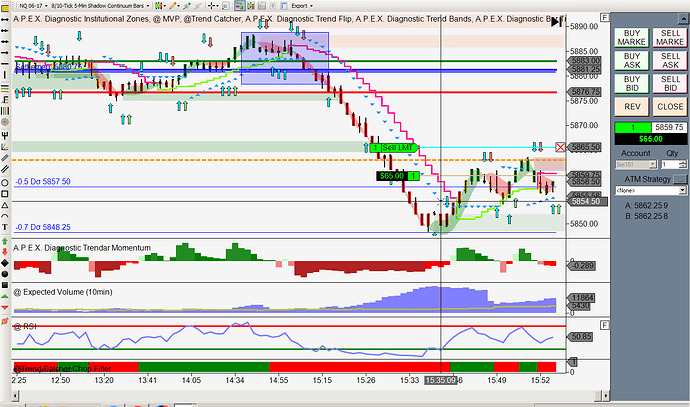Select the Fibonacci circle tool

(x=5, y=122)
